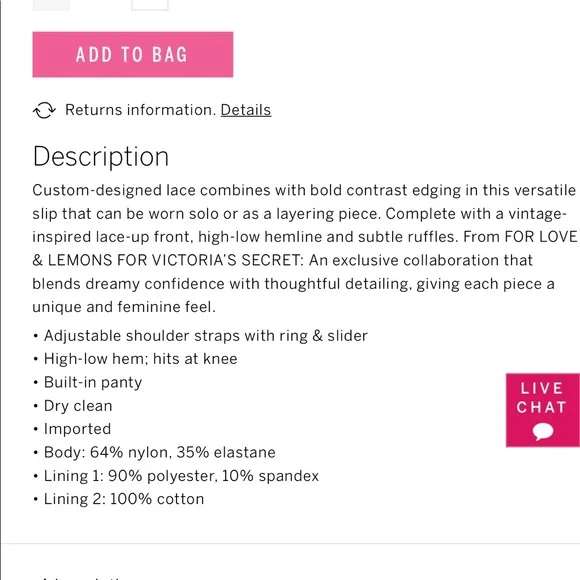This screenshot has height=580, width=580.
Task: Click the 'Returns information.' text
Action: click(x=141, y=110)
